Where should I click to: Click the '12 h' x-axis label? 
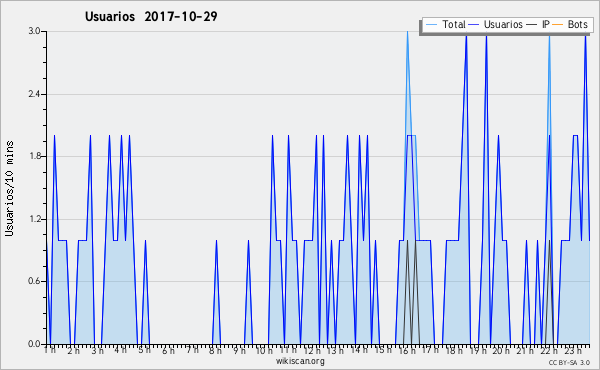click(312, 350)
